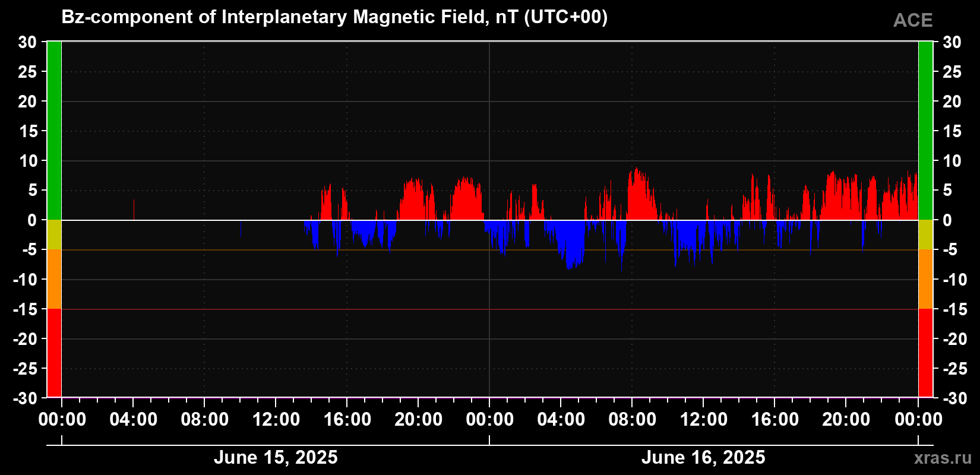Click the red band on the right scale
This screenshot has height=475, width=980.
pos(926,353)
